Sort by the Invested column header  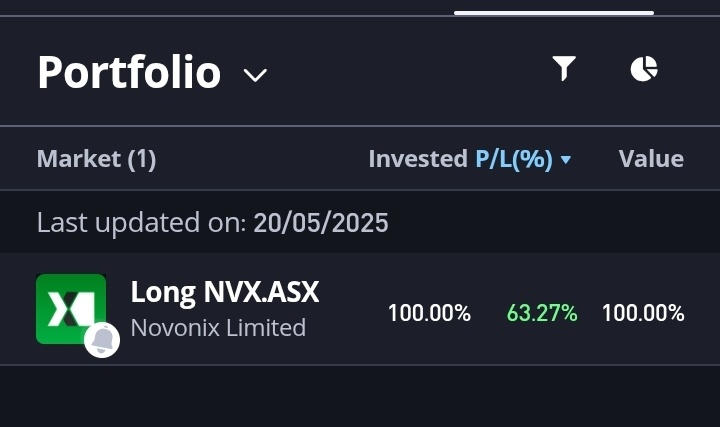(418, 159)
